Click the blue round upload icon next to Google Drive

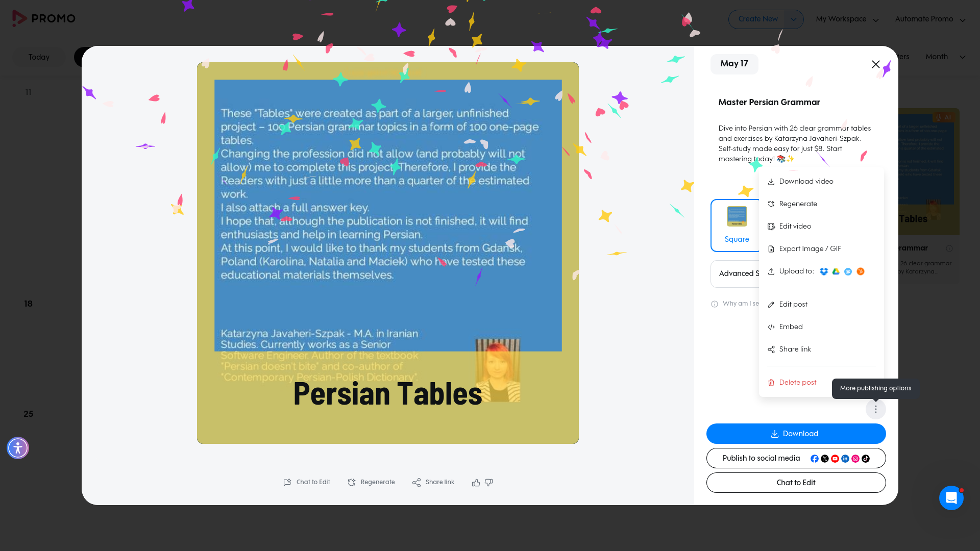(x=848, y=271)
